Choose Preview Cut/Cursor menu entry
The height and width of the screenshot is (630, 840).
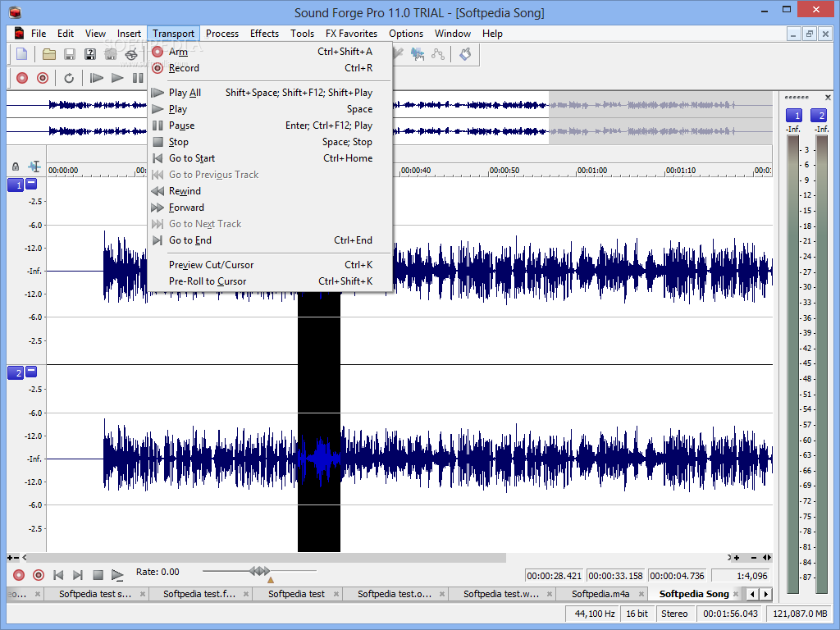[x=270, y=265]
